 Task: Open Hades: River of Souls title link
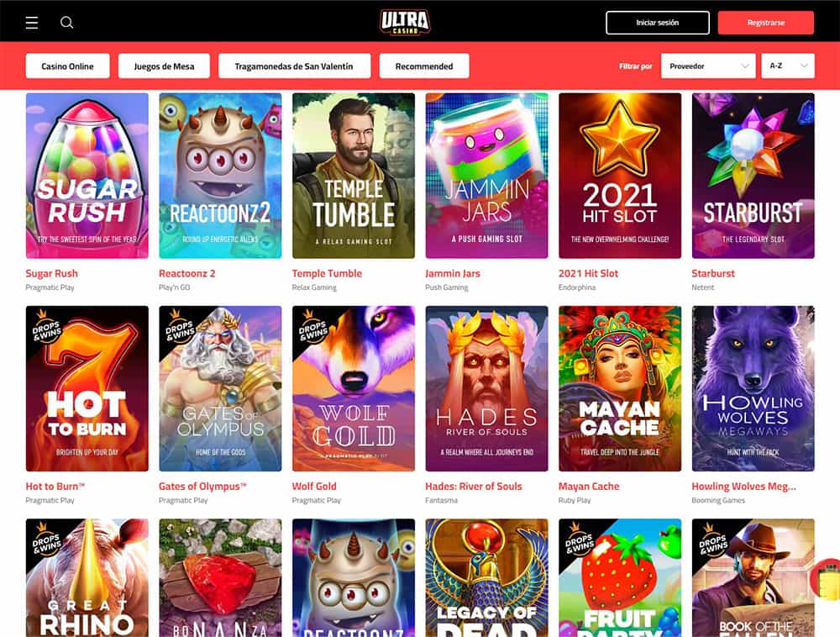tap(474, 486)
